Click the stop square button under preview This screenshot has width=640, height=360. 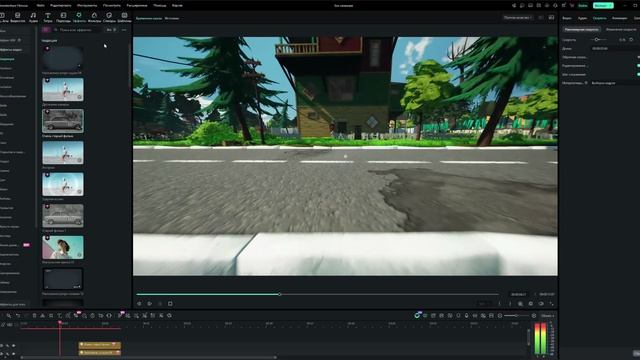[x=170, y=304]
